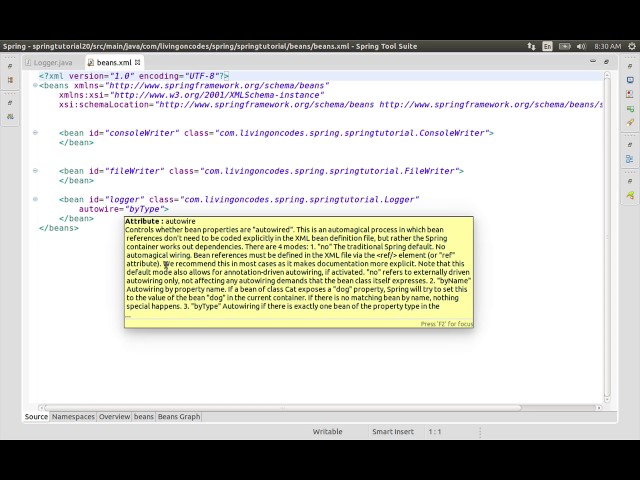Image resolution: width=640 pixels, height=480 pixels.
Task: Click the editor vertical scrollbar track
Action: pos(607,237)
